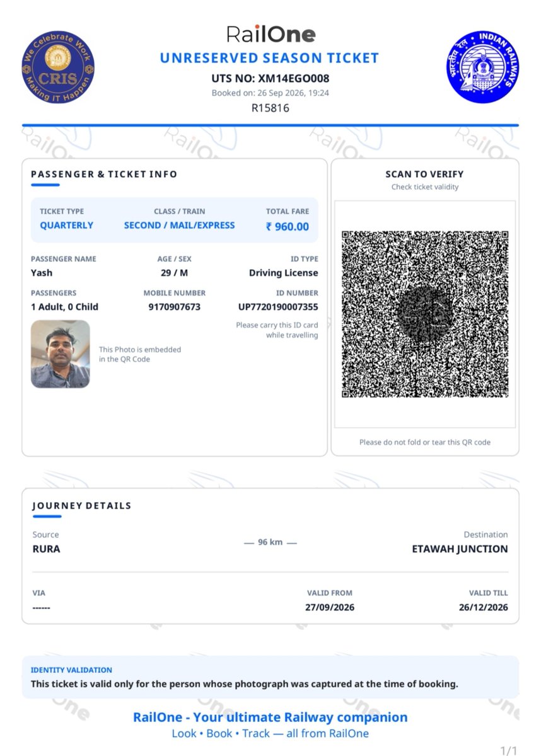Select the VIA dashes value

[42, 608]
